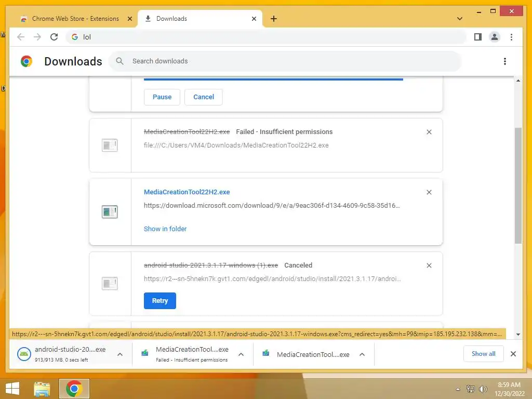Image resolution: width=532 pixels, height=399 pixels.
Task: Open the tab search dropdown arrow
Action: (460, 19)
